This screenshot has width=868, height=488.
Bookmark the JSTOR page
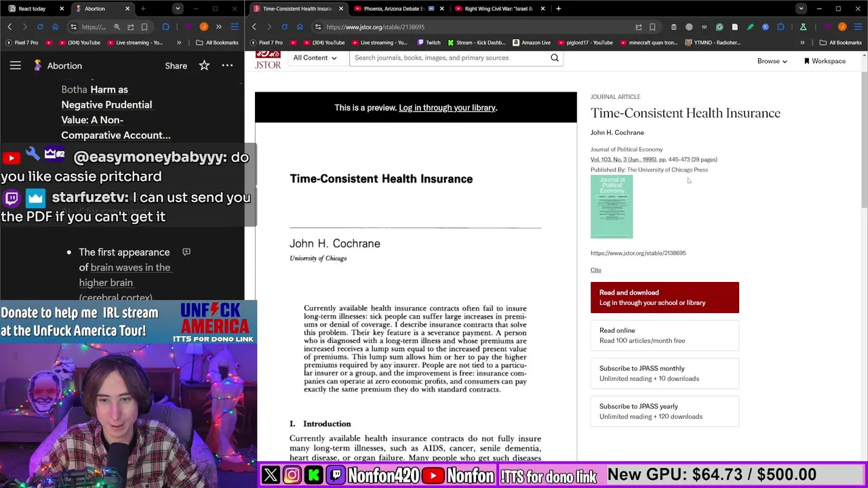pos(652,27)
